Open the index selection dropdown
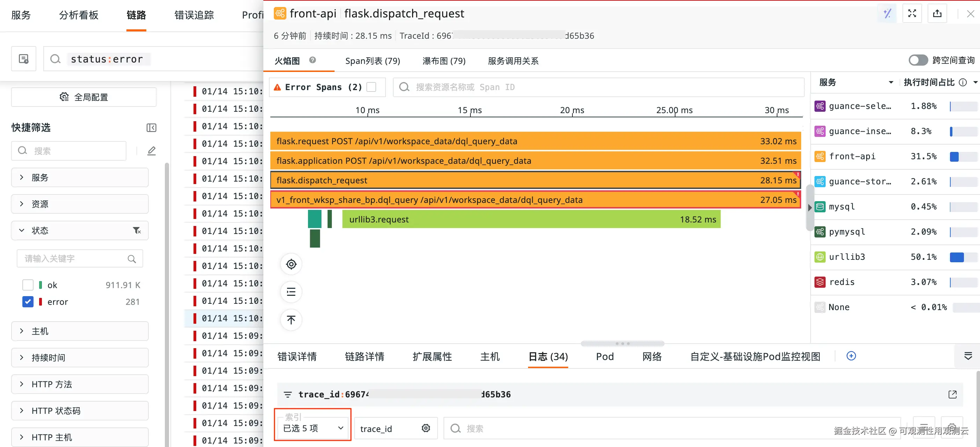This screenshot has height=447, width=980. (x=313, y=428)
